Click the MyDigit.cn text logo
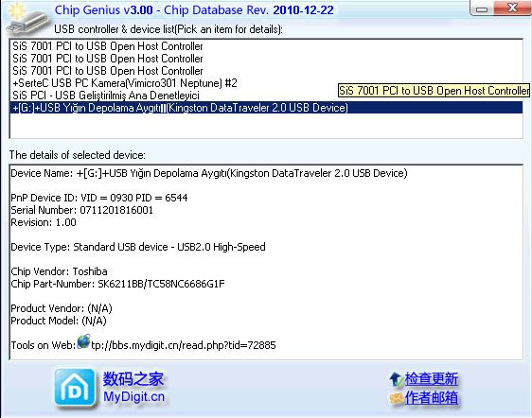 [x=133, y=396]
